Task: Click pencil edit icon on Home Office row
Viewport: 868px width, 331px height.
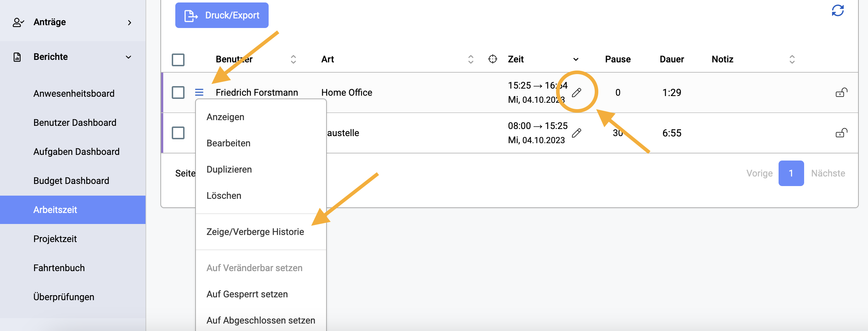Action: 577,92
